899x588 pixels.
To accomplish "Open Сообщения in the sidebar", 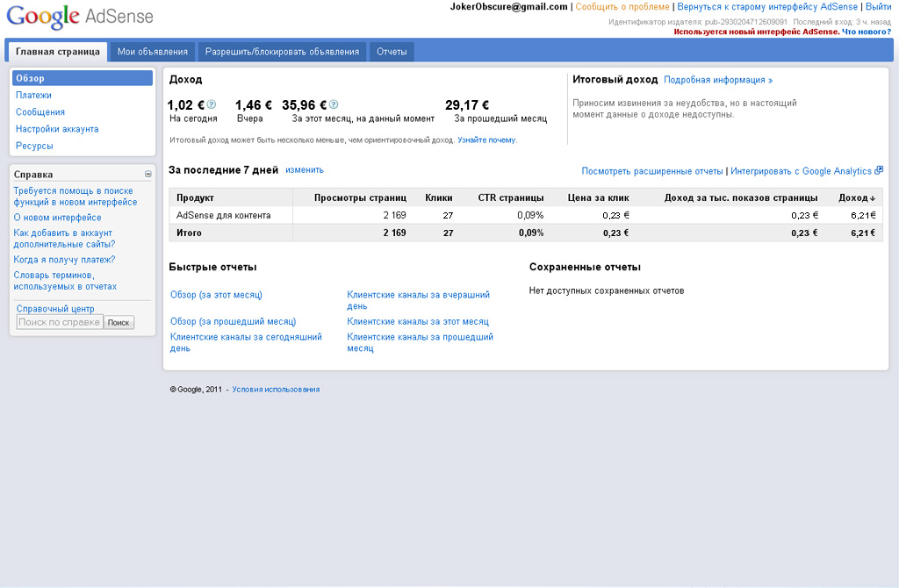I will click(40, 112).
